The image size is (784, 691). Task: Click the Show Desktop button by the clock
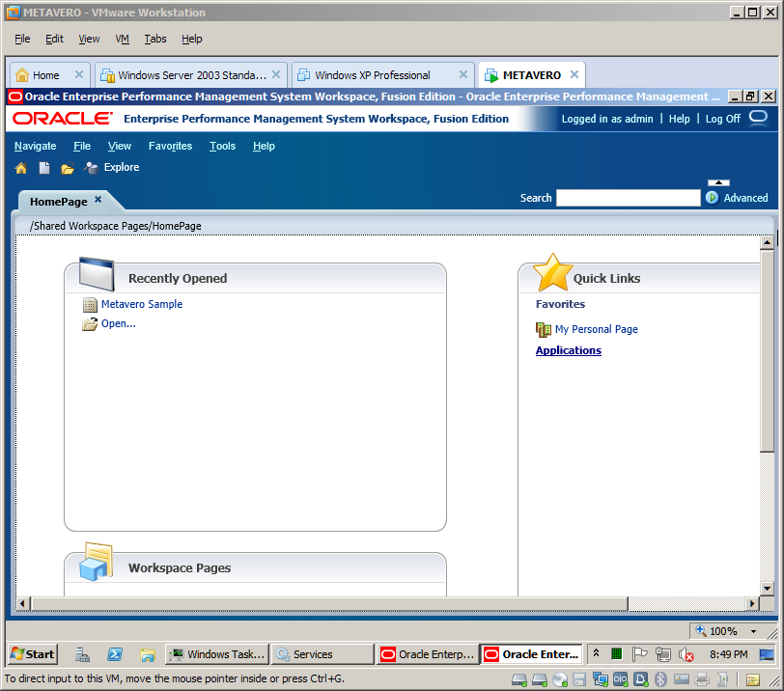(x=767, y=654)
